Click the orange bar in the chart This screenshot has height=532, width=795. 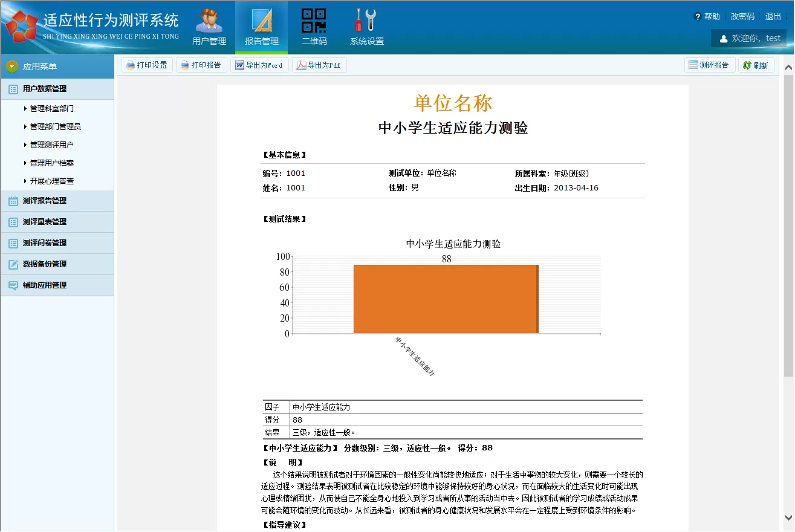tap(446, 299)
